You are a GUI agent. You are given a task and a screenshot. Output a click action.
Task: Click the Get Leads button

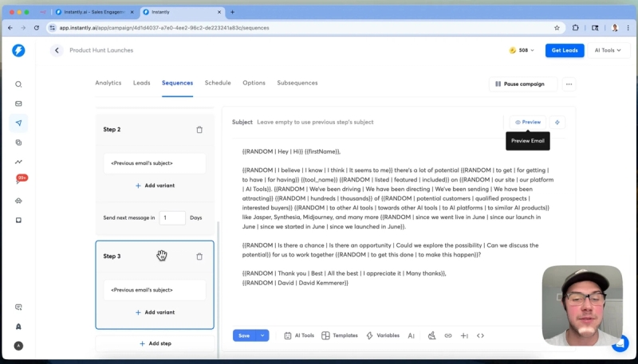click(565, 50)
